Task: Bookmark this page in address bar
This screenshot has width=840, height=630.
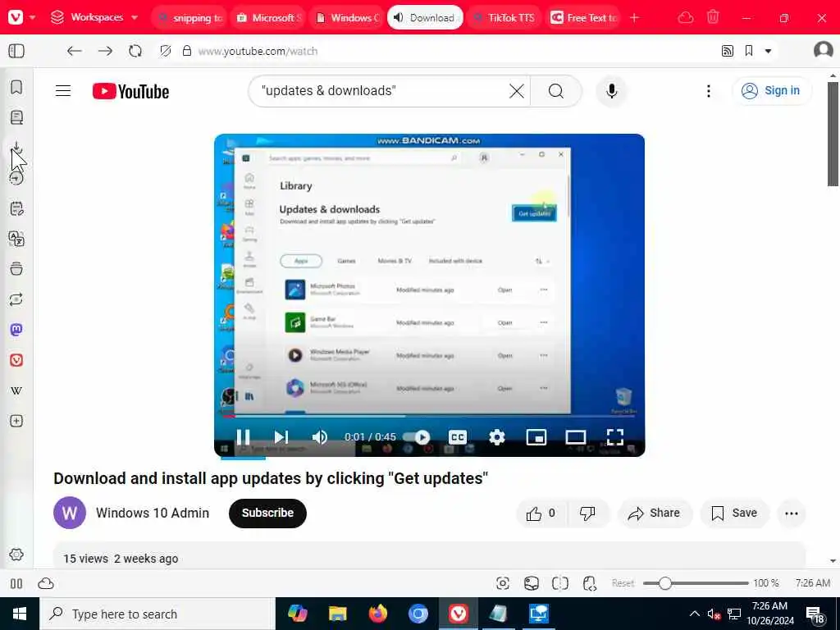Action: point(749,51)
